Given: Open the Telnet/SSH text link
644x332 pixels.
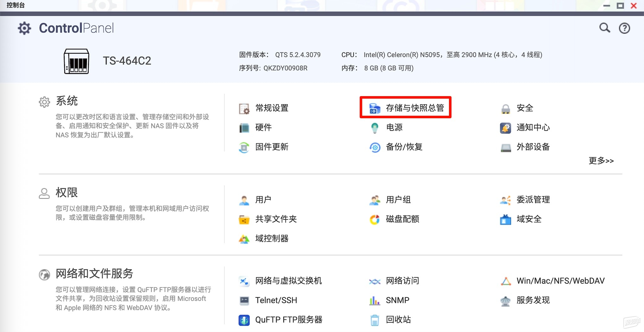Looking at the screenshot, I should point(276,300).
